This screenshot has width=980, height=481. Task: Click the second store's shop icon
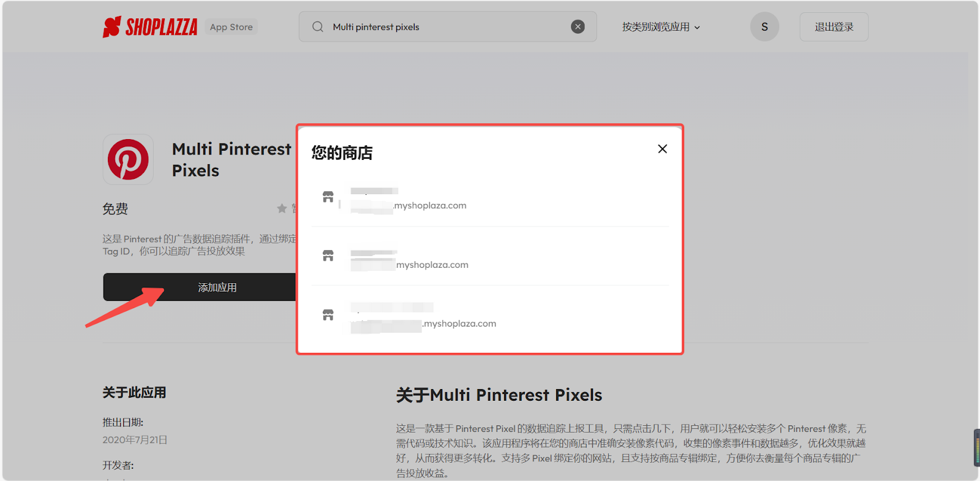pyautogui.click(x=328, y=256)
